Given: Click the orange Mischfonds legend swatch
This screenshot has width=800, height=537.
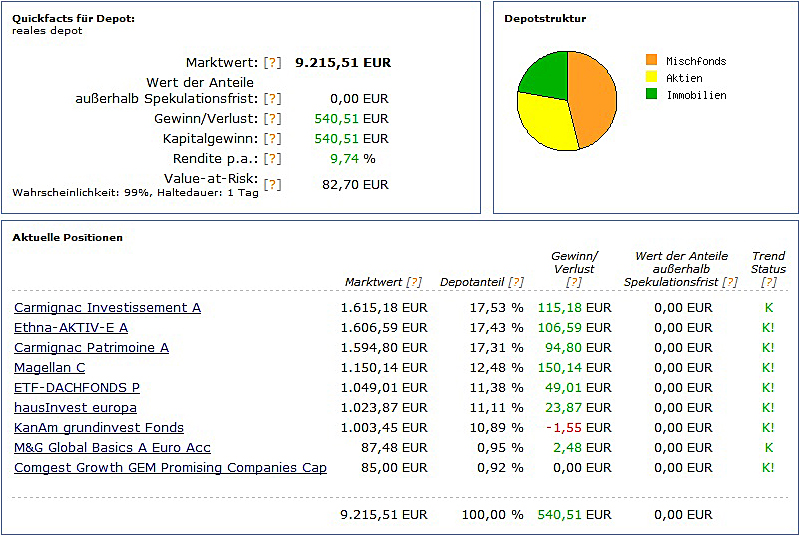Looking at the screenshot, I should click(652, 61).
